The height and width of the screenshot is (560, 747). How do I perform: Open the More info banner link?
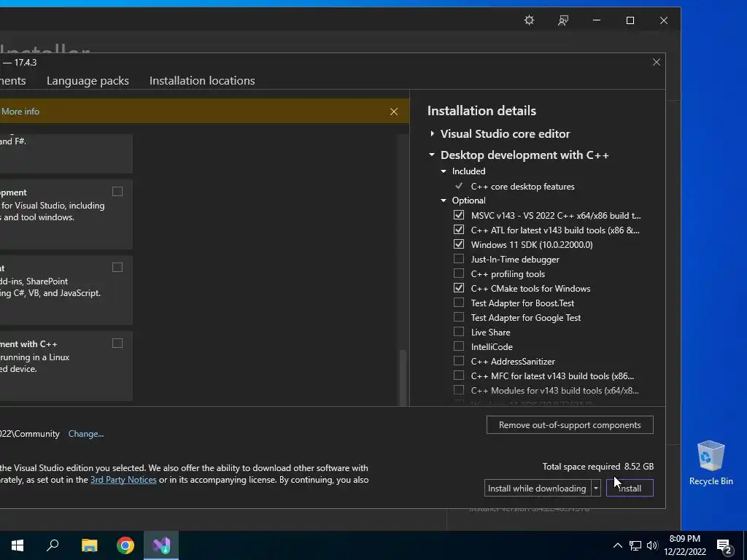(20, 112)
